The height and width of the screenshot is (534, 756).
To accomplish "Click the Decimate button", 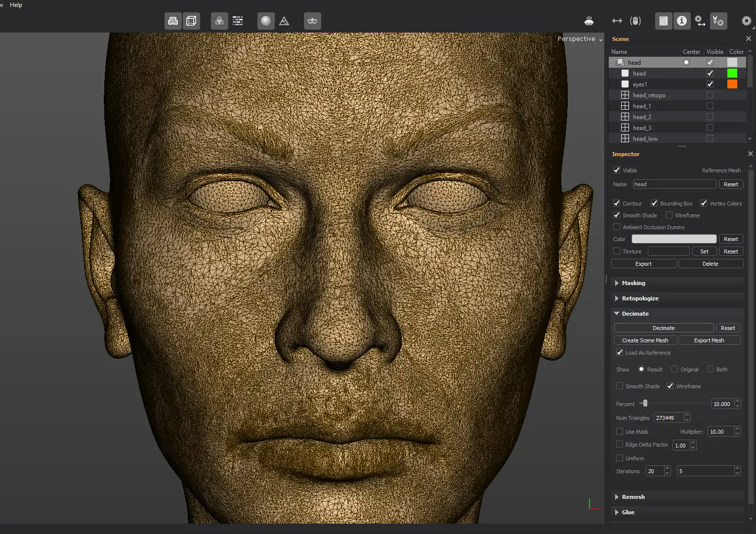I will pos(664,328).
